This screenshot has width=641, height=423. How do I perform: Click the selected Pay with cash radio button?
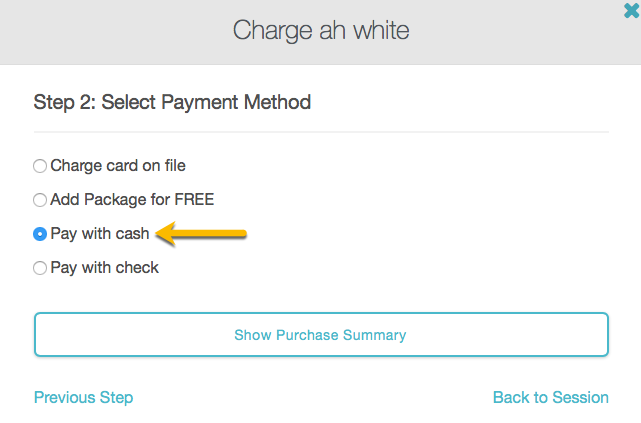pos(40,234)
